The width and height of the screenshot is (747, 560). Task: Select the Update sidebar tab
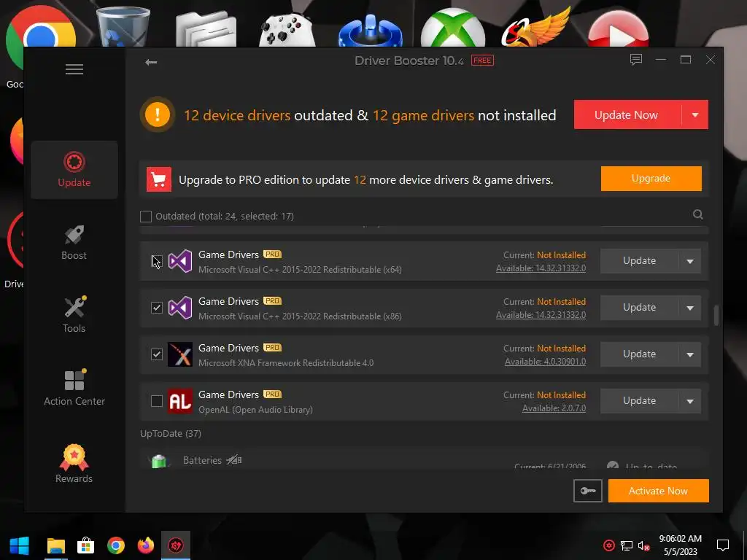pos(74,170)
